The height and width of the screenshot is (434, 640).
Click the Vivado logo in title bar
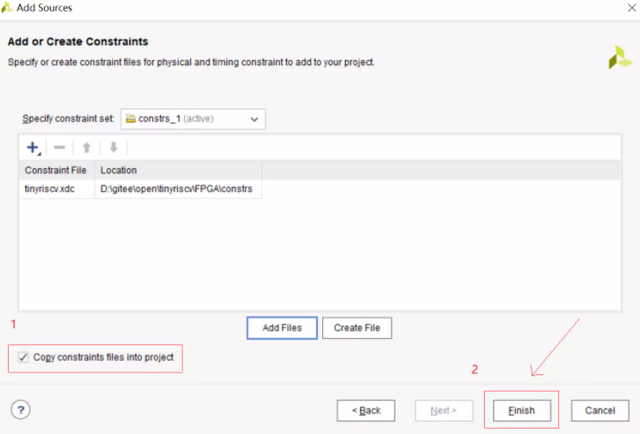tap(9, 8)
